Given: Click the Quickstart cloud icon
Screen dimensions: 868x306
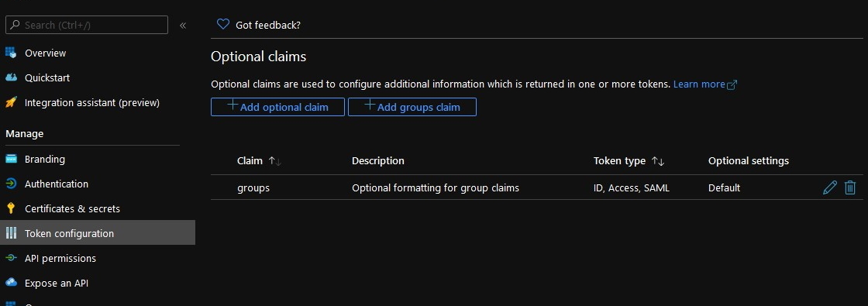Looking at the screenshot, I should pos(11,78).
